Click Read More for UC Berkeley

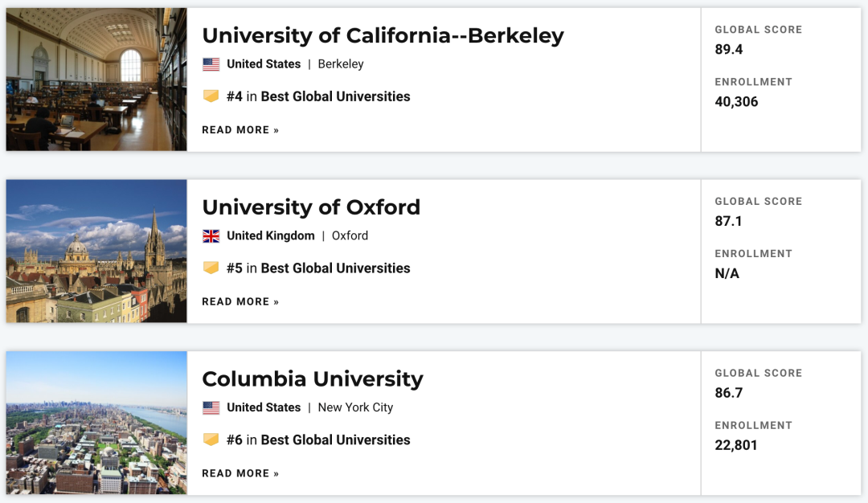(x=240, y=130)
